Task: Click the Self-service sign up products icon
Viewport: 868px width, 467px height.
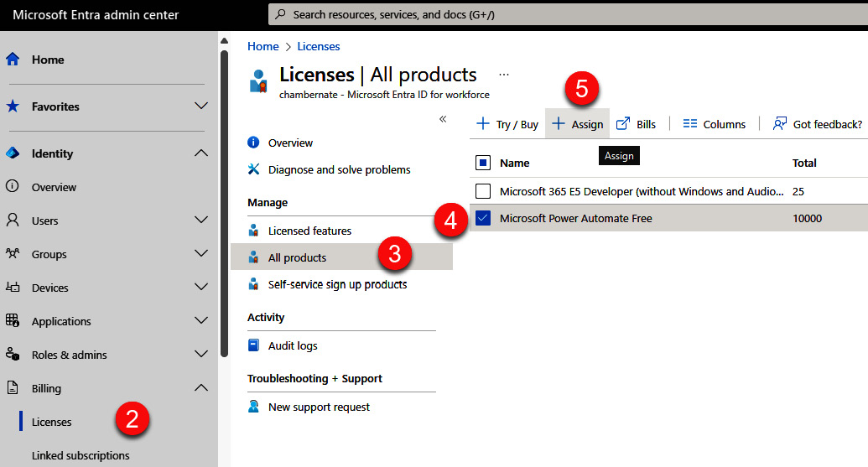Action: (253, 284)
